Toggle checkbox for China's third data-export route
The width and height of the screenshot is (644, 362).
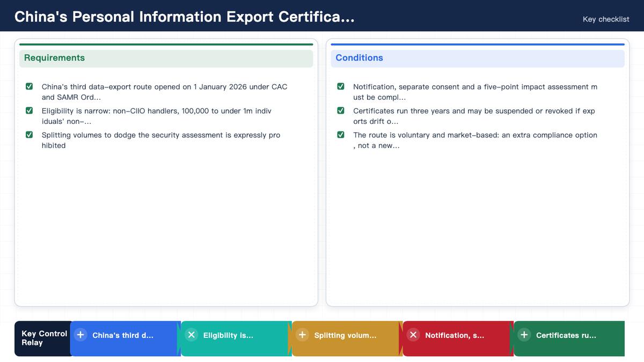pos(30,86)
